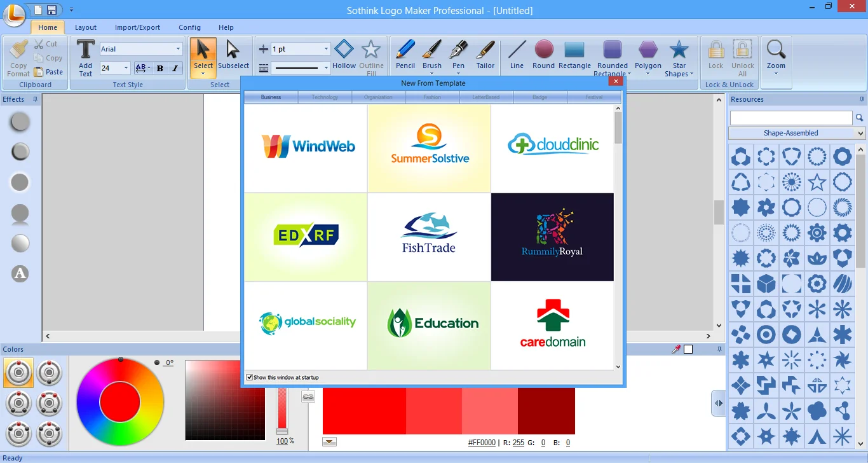Click the eyedropper icon in Colors panel
The image size is (868, 463).
tap(677, 349)
